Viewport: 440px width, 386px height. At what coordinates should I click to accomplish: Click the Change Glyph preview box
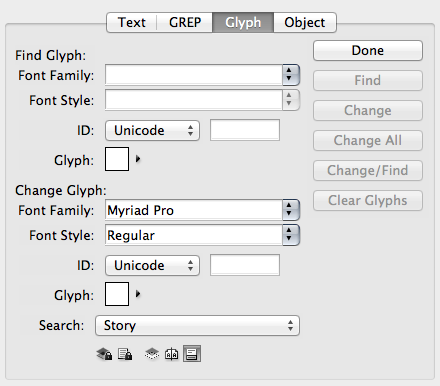pyautogui.click(x=117, y=294)
